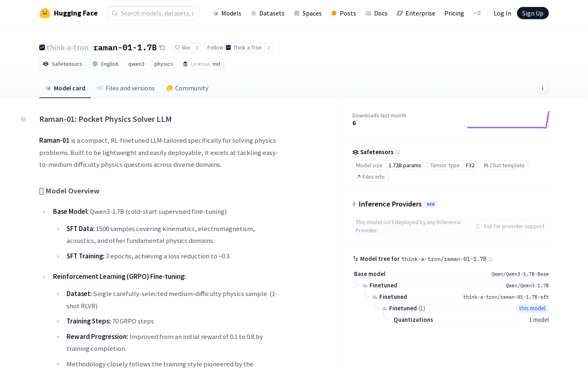Viewport: 588px width, 368px height.
Task: Open the Models menu item
Action: tap(227, 13)
